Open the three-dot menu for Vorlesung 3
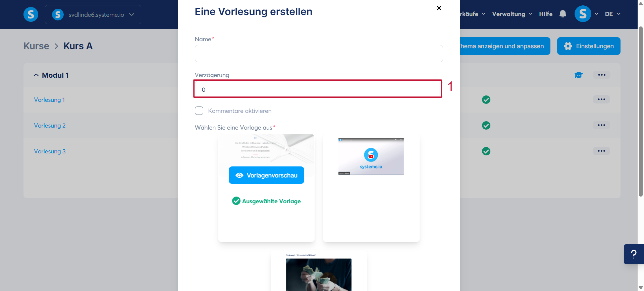 point(601,151)
